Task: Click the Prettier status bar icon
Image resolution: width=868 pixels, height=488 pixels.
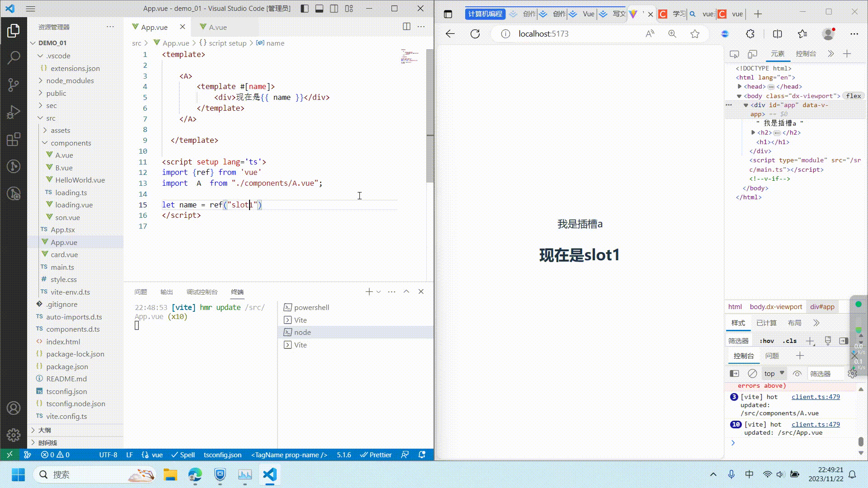Action: [x=376, y=455]
